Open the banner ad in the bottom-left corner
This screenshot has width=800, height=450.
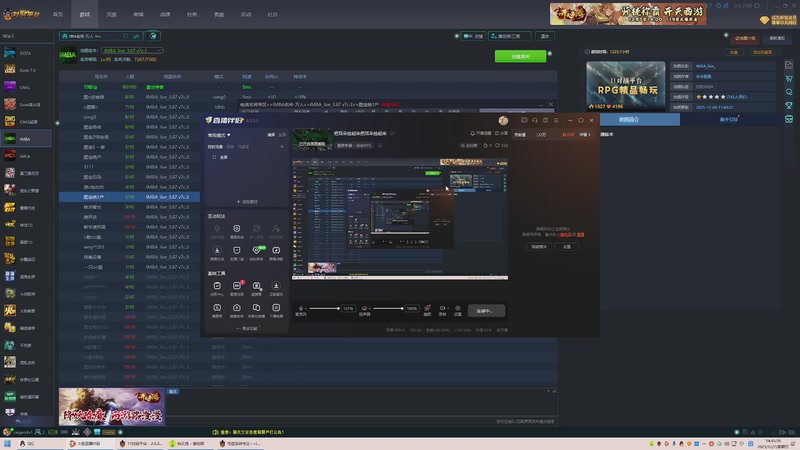111,407
